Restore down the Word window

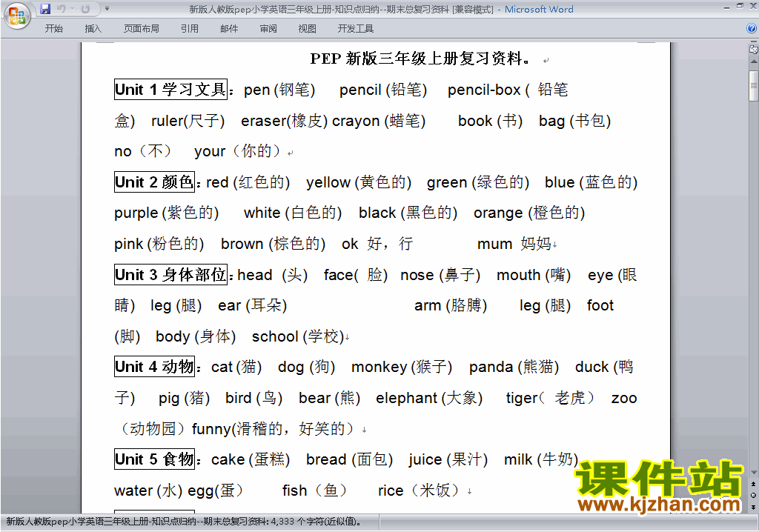tap(740, 7)
